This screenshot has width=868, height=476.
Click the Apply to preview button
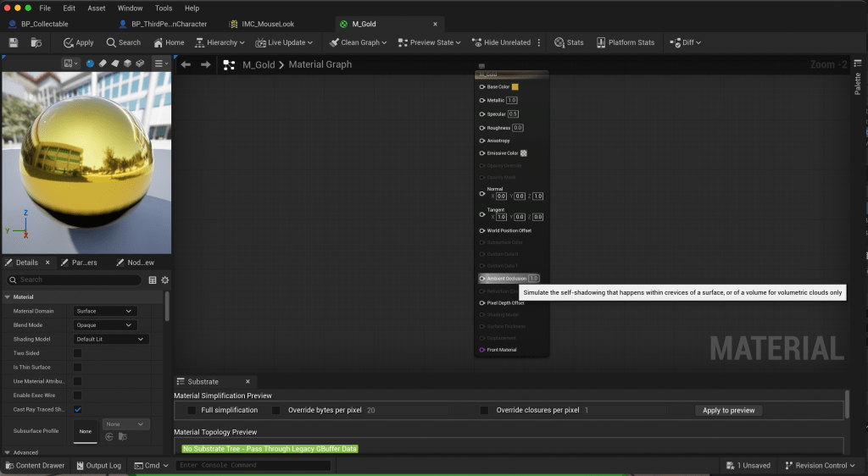pyautogui.click(x=728, y=410)
